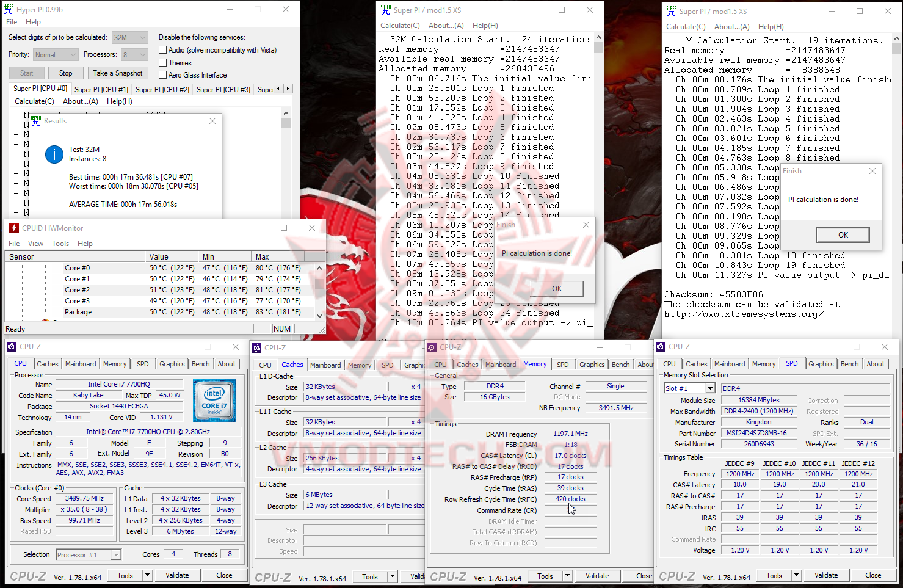This screenshot has height=588, width=903.
Task: Switch to the Super PI [CPU #1] tab
Action: [x=101, y=90]
